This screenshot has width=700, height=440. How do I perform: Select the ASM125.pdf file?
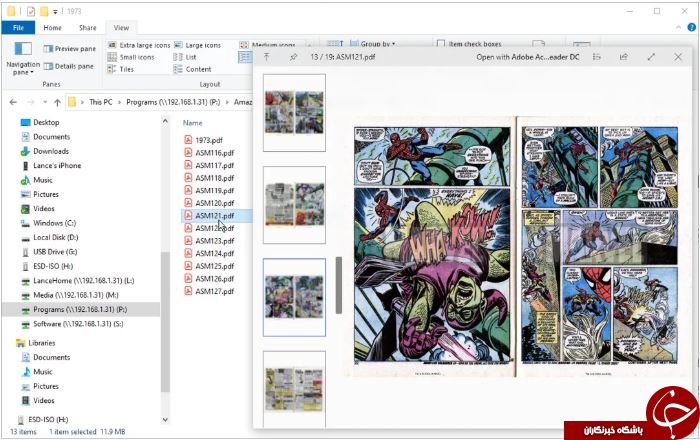(209, 266)
